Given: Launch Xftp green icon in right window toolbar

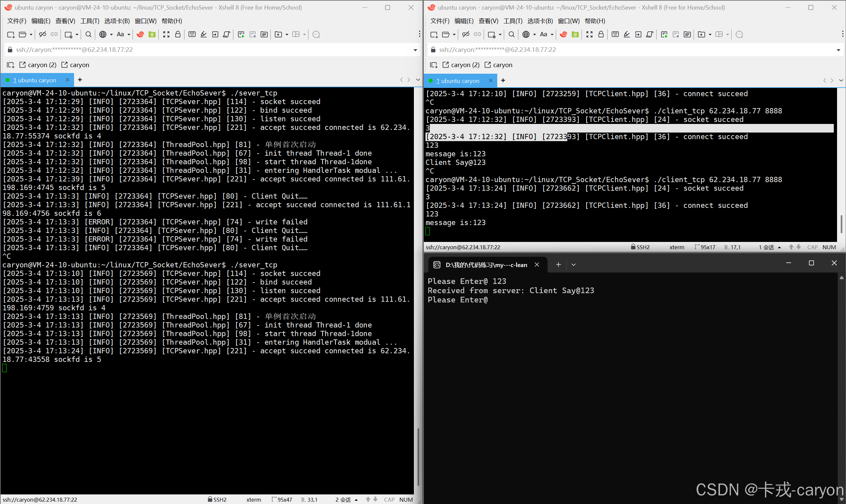Looking at the screenshot, I should coord(575,34).
